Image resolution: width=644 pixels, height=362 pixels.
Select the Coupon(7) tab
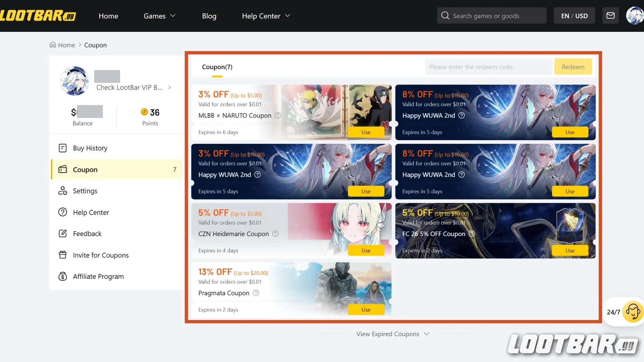pos(217,67)
